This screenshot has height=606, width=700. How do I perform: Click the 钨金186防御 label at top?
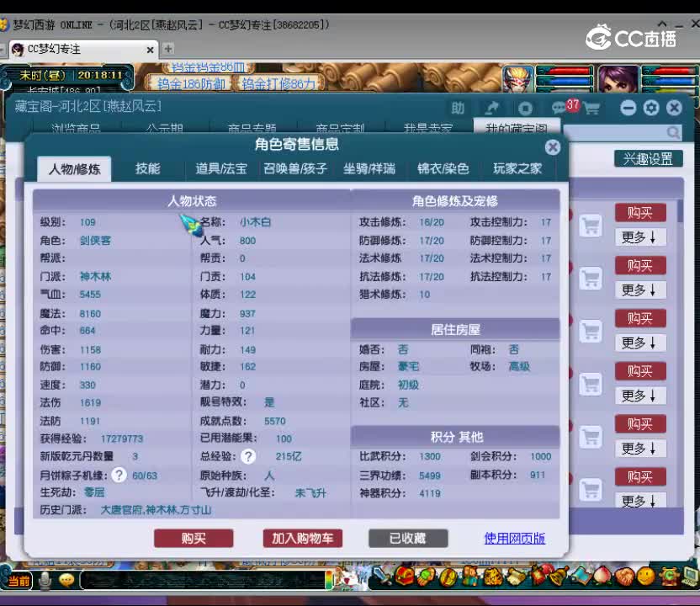(x=191, y=83)
